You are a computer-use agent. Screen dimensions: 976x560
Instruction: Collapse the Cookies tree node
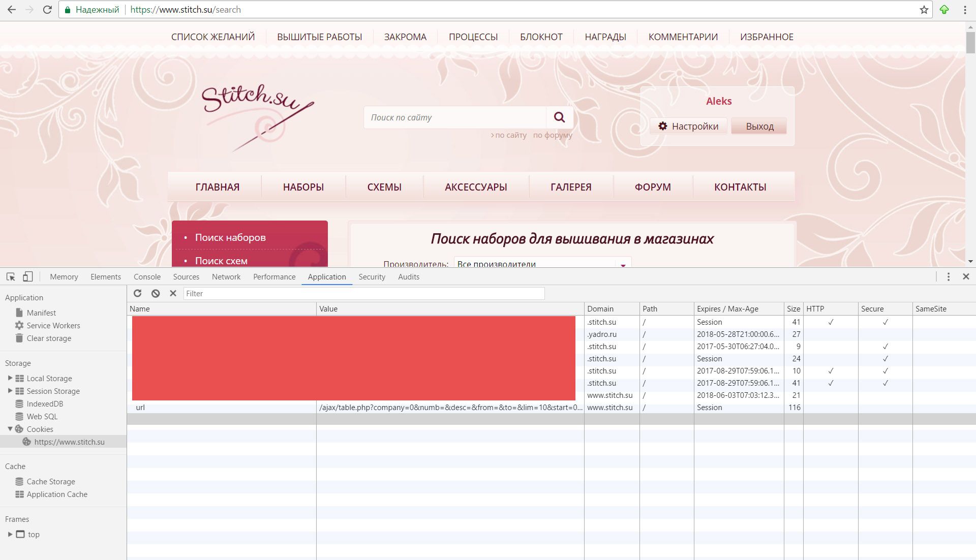[x=10, y=429]
